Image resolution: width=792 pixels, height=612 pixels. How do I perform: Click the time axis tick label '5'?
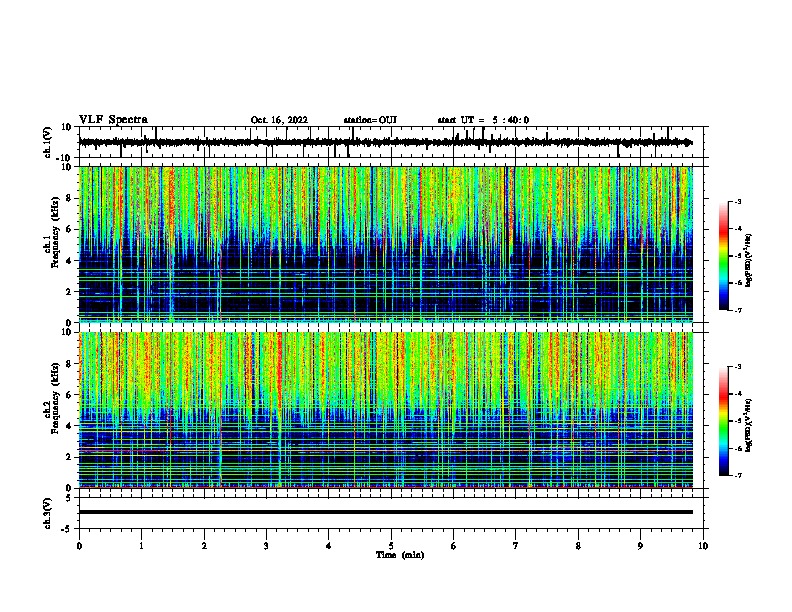coord(391,546)
